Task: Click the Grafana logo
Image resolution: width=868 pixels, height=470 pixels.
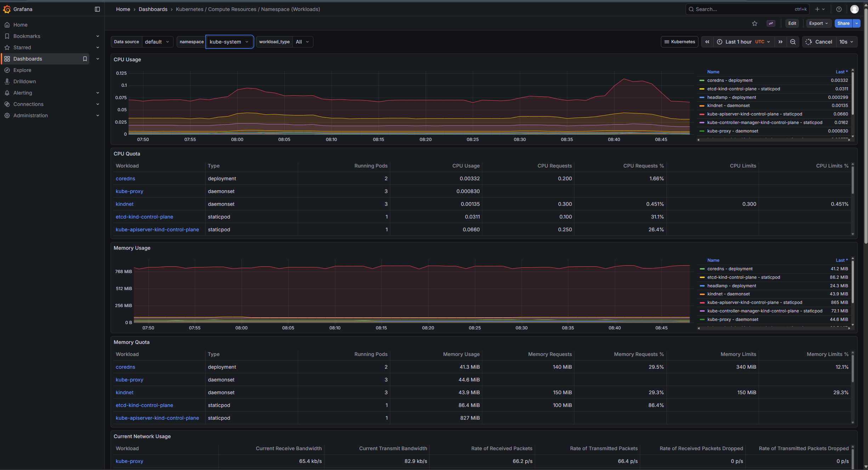Action: pyautogui.click(x=7, y=9)
